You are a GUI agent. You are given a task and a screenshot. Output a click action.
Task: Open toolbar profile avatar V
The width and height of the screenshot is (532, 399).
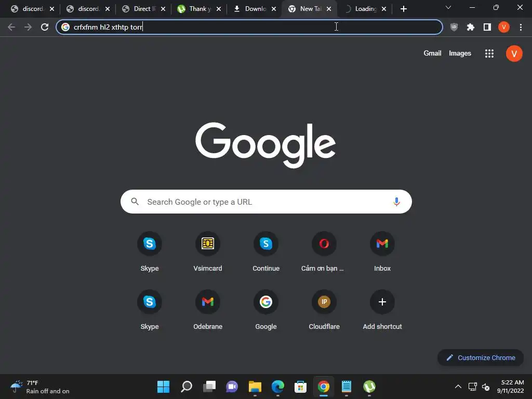503,27
